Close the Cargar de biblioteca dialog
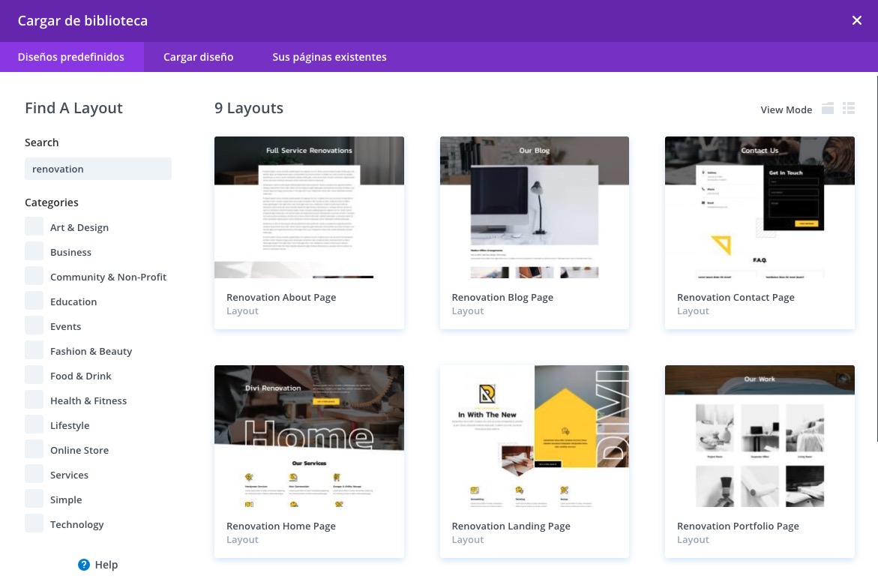This screenshot has height=588, width=878. click(857, 21)
